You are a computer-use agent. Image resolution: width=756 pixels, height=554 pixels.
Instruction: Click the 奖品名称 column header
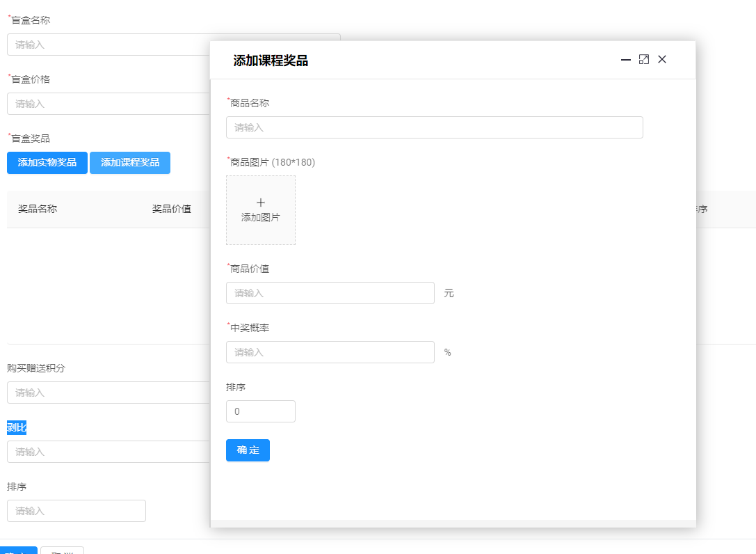pos(38,209)
